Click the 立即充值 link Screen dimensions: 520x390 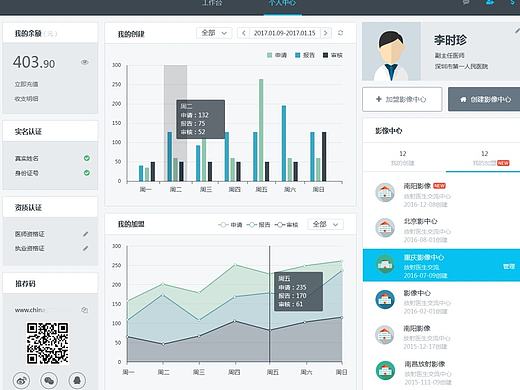pyautogui.click(x=26, y=84)
